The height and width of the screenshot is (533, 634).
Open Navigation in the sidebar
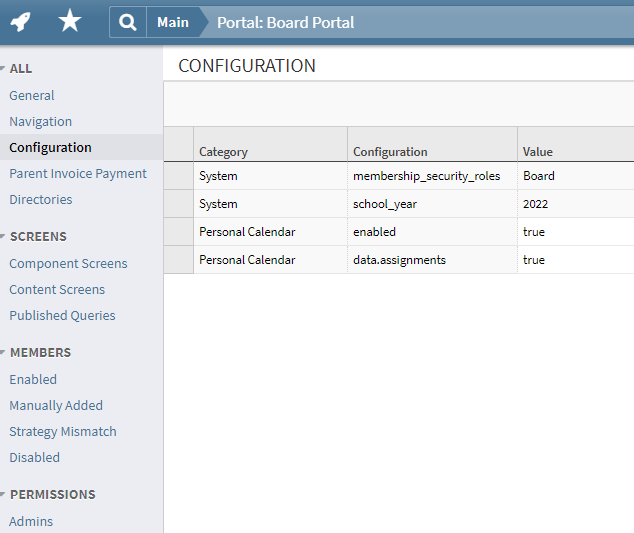[x=40, y=121]
